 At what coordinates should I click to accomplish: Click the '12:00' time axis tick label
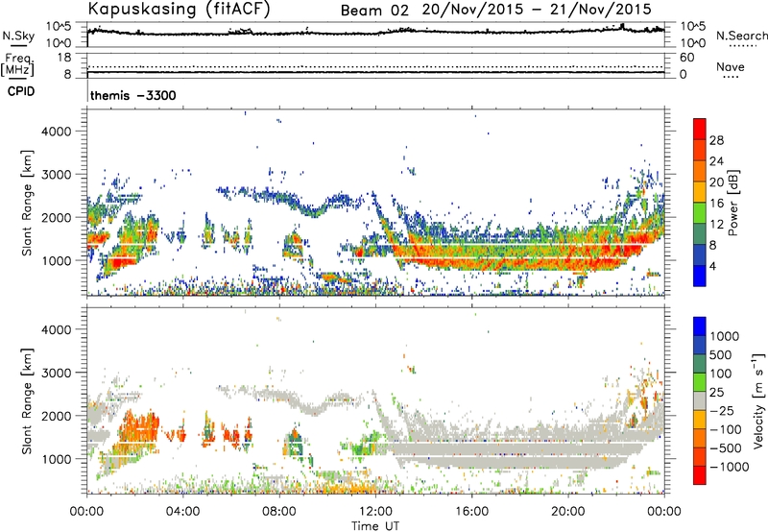coord(375,512)
